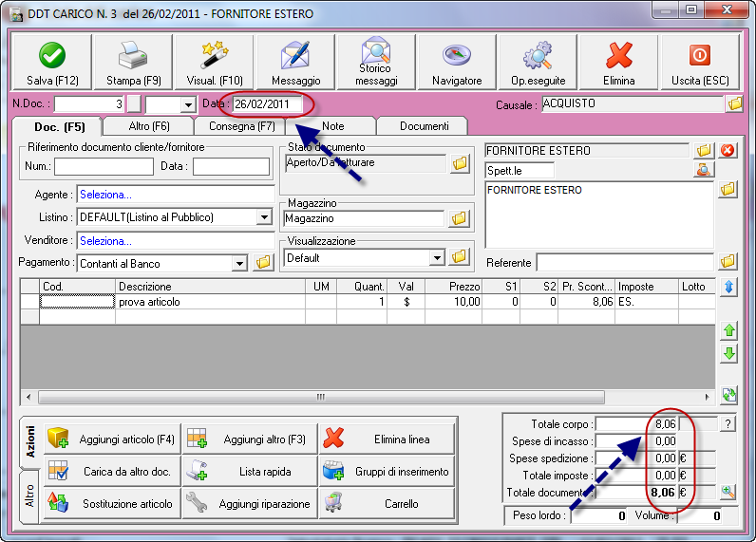The width and height of the screenshot is (756, 542).
Task: Click the grid scroll right arrow
Action: pyautogui.click(x=707, y=397)
